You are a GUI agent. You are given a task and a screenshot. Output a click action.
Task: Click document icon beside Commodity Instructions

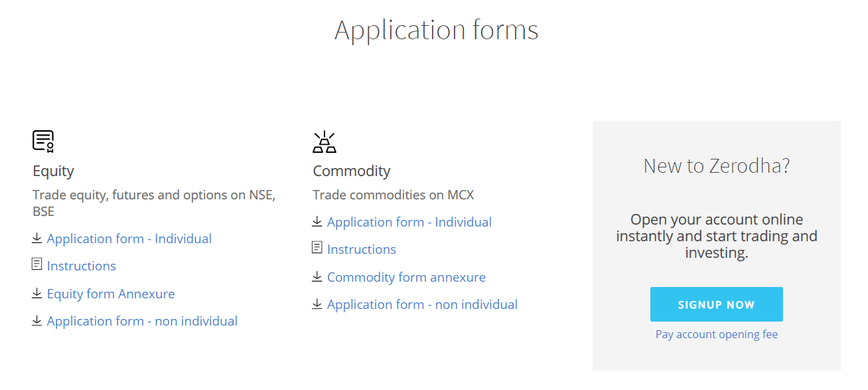[x=317, y=248]
